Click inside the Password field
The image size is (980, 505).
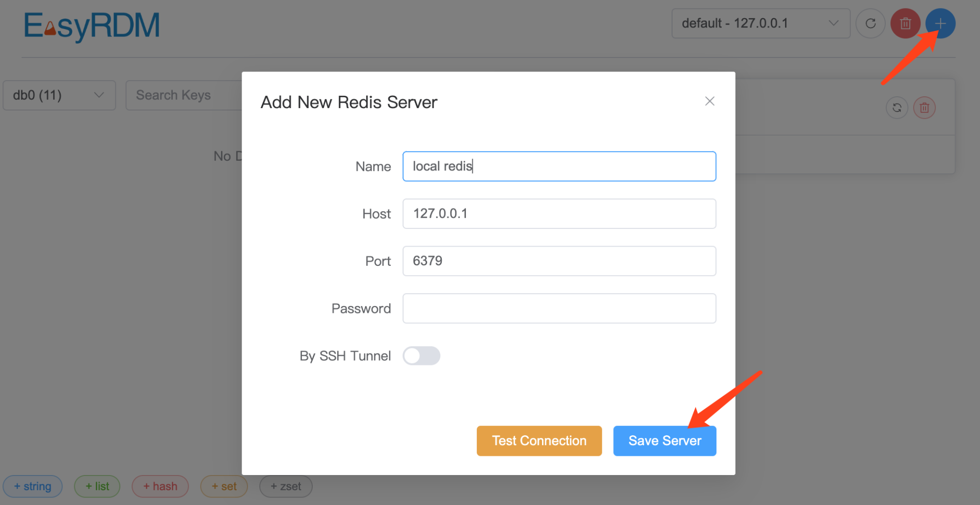click(559, 308)
